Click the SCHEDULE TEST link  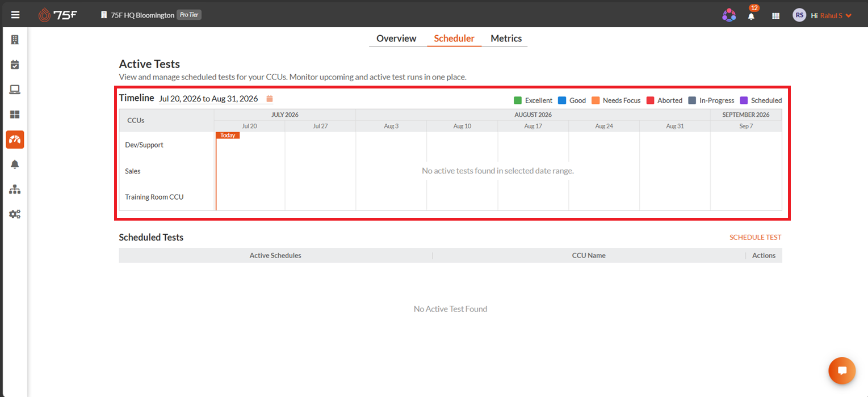click(x=755, y=238)
